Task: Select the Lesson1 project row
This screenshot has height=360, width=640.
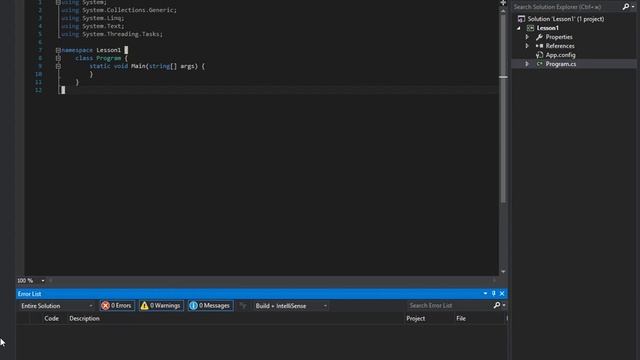Action: tap(547, 28)
